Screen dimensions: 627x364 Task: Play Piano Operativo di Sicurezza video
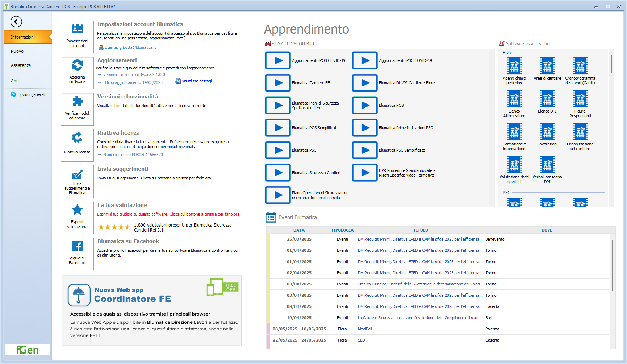point(278,195)
